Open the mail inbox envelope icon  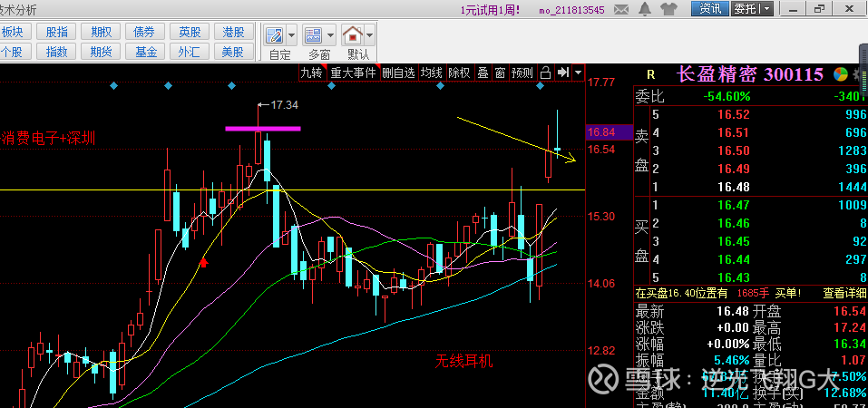click(621, 9)
